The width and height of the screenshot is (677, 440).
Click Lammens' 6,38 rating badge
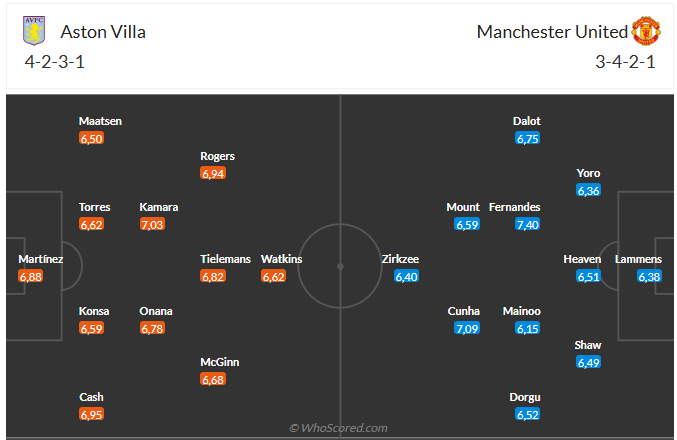[649, 276]
